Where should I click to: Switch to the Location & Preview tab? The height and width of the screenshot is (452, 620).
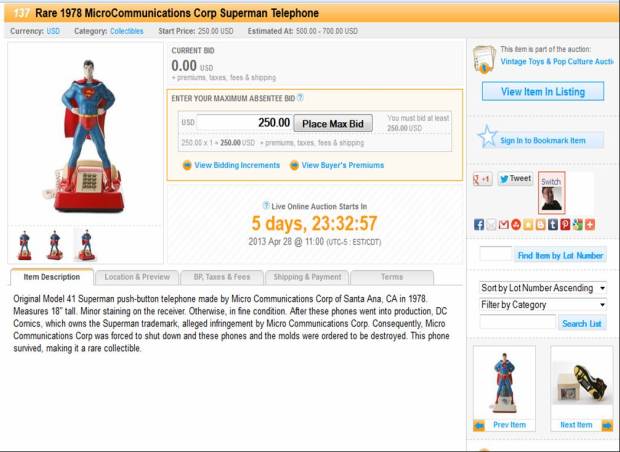point(137,277)
